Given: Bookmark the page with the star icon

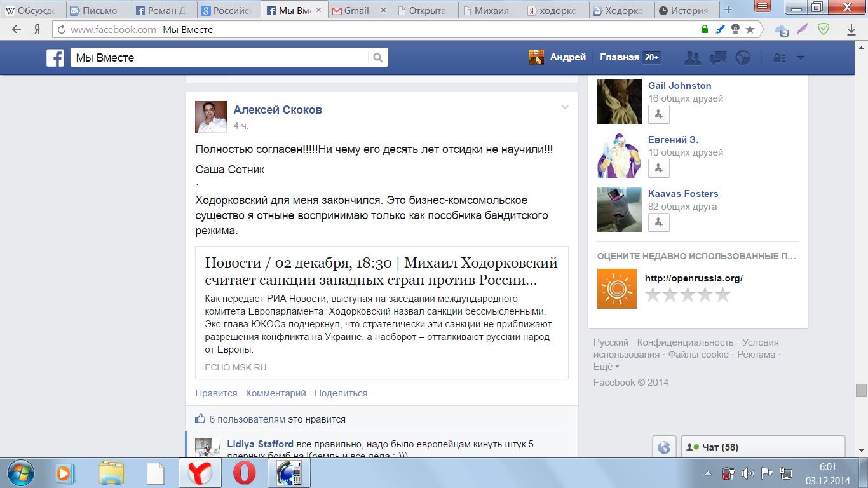Looking at the screenshot, I should tap(750, 29).
